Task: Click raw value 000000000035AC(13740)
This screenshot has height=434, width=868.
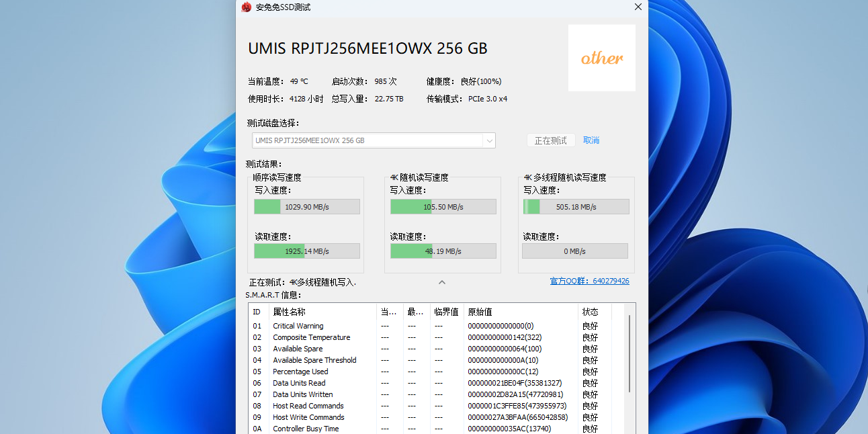Action: 509,429
